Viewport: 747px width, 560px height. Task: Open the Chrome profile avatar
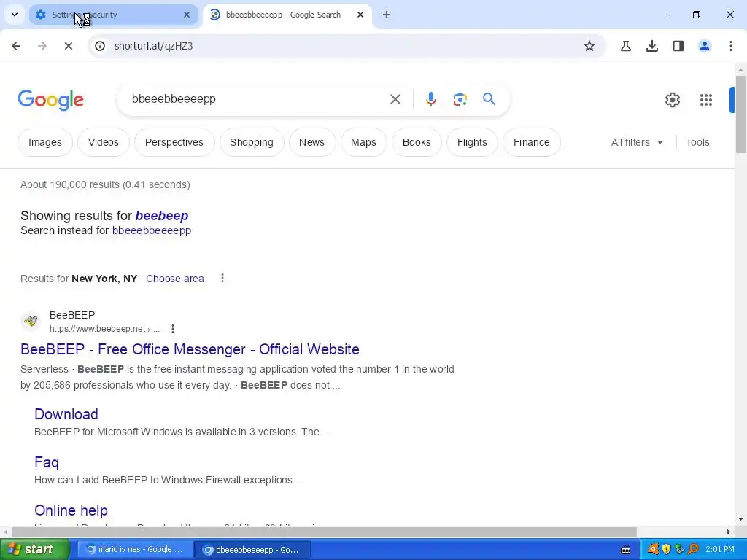(x=705, y=46)
